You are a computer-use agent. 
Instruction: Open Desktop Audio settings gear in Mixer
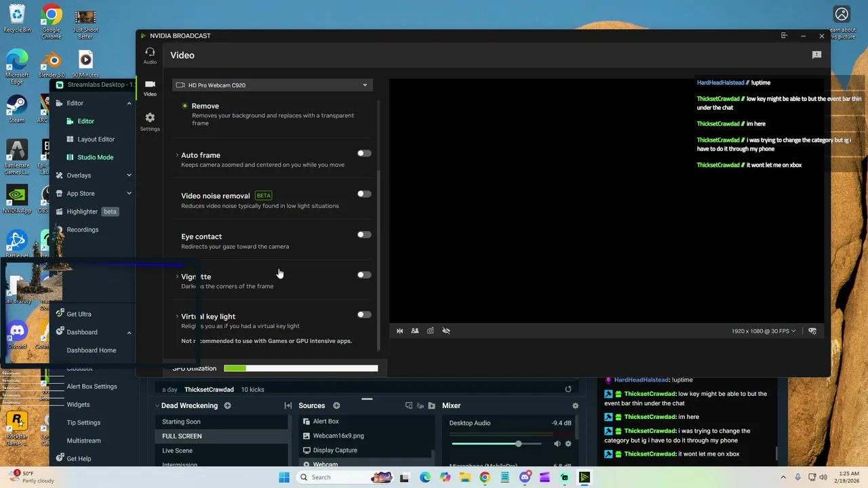click(568, 444)
